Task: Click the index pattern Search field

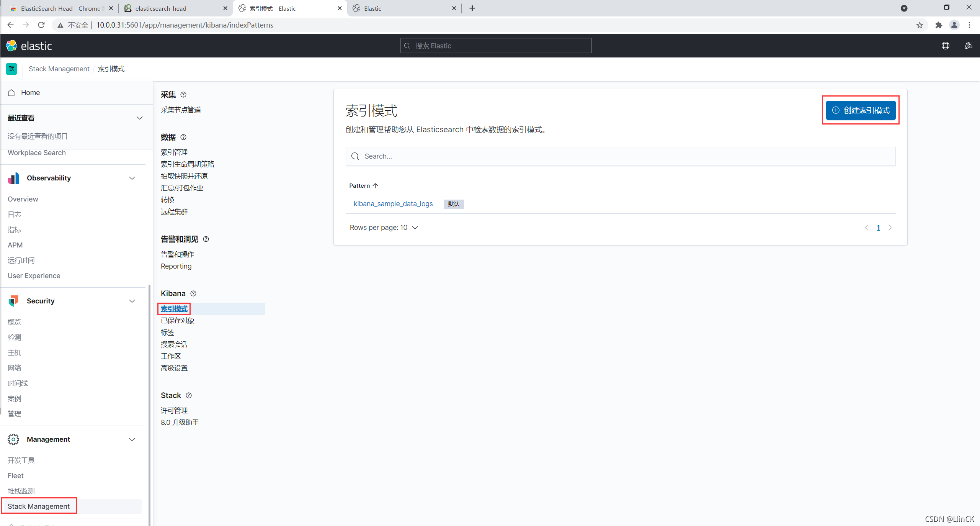Action: (620, 156)
